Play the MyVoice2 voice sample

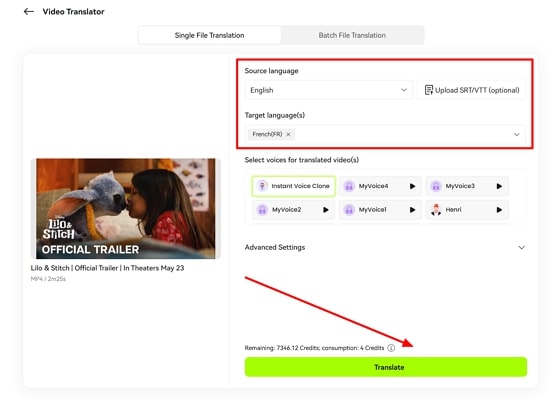[326, 210]
